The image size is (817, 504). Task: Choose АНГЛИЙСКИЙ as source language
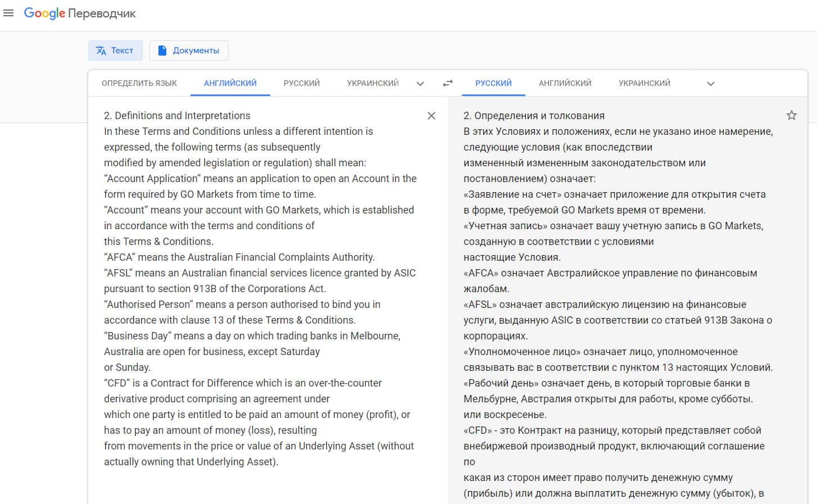[x=230, y=83]
